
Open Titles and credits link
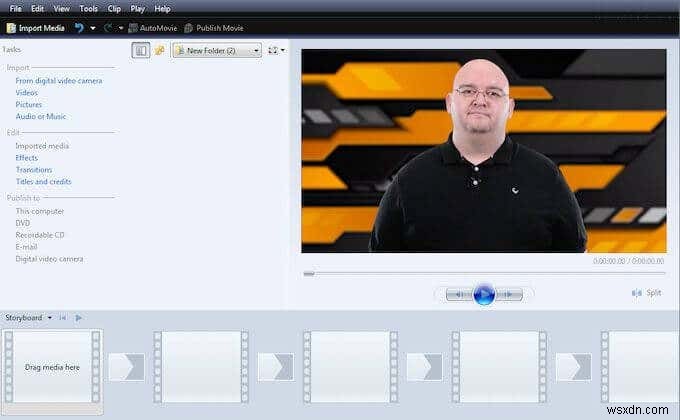tap(43, 181)
